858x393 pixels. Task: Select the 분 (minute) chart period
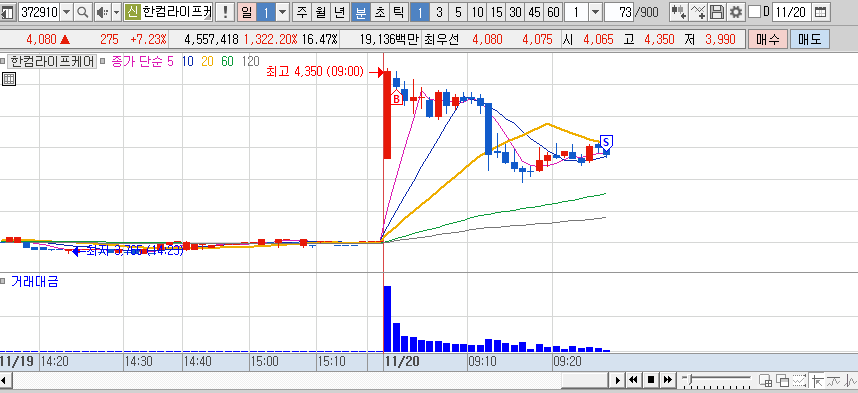tap(360, 11)
